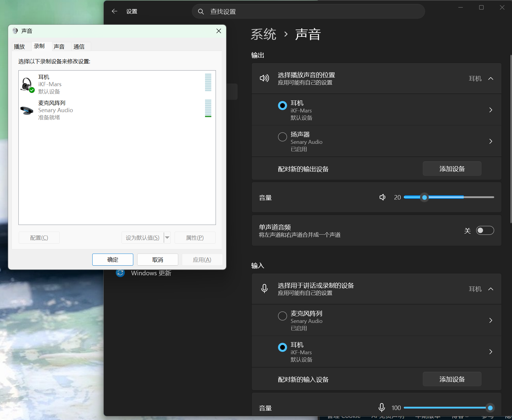Mute input via the microphone volume icon
This screenshot has width=512, height=420.
pyautogui.click(x=381, y=408)
